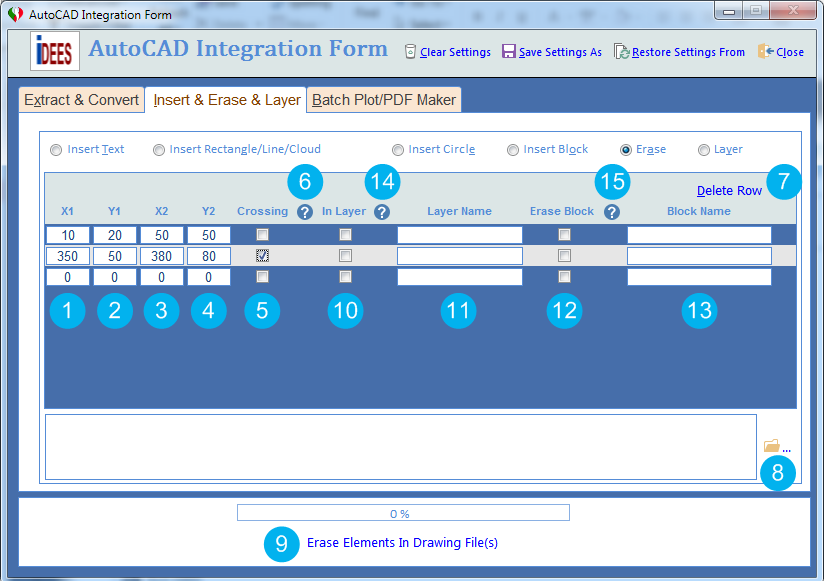Viewport: 824px width, 581px height.
Task: Check In Layer box in row of zeros
Action: point(345,276)
